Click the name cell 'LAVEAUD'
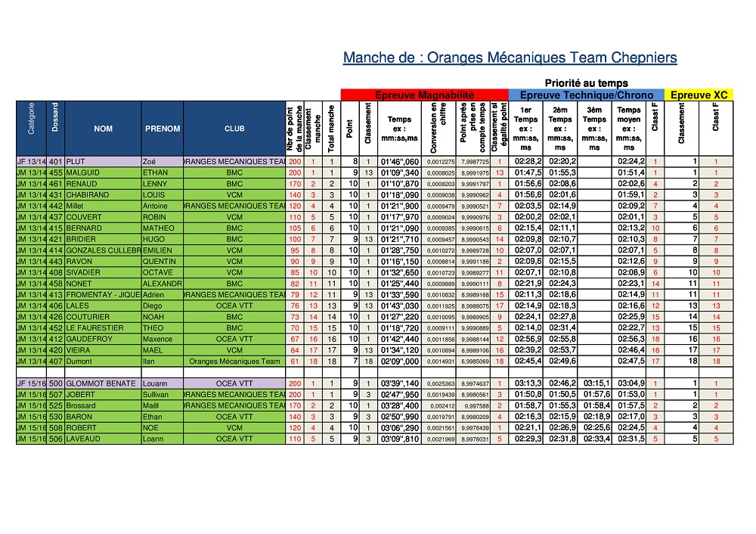 [103, 439]
